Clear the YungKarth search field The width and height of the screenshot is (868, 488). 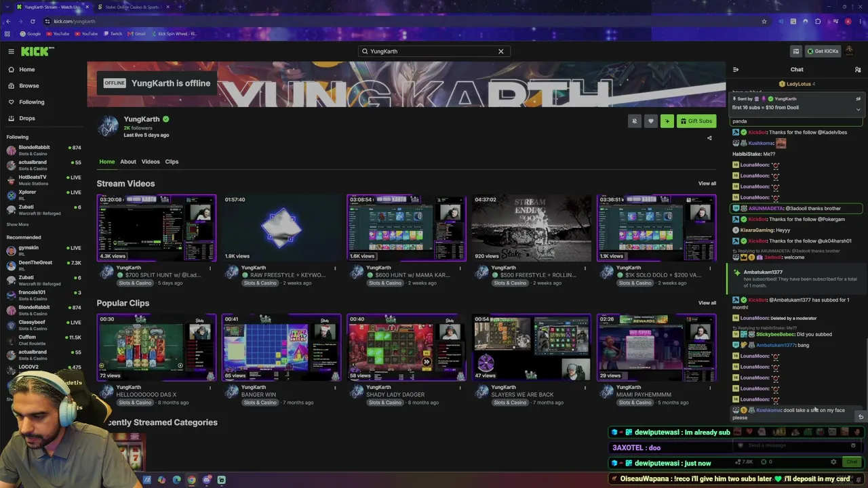tap(501, 52)
